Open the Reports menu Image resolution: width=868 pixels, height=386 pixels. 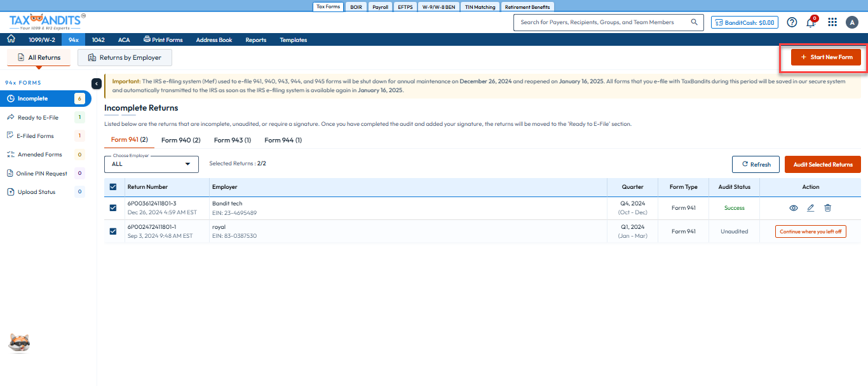click(x=256, y=39)
